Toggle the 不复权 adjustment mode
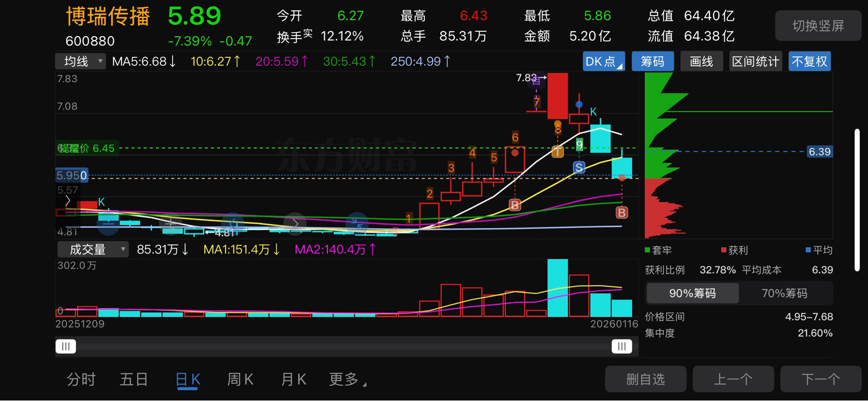 coord(809,62)
